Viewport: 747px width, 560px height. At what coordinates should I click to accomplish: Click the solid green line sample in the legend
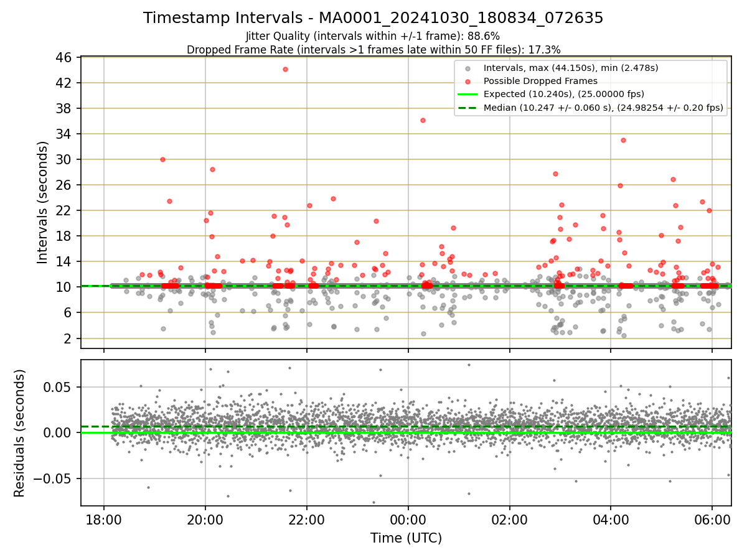[x=467, y=95]
